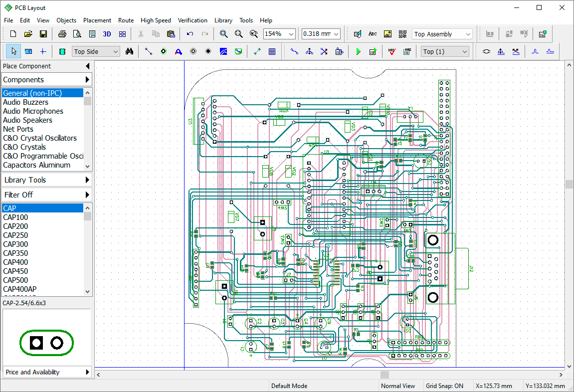Screen dimensions: 574x392
Task: Click the CAP footprint preview thumbnail
Action: click(x=46, y=343)
